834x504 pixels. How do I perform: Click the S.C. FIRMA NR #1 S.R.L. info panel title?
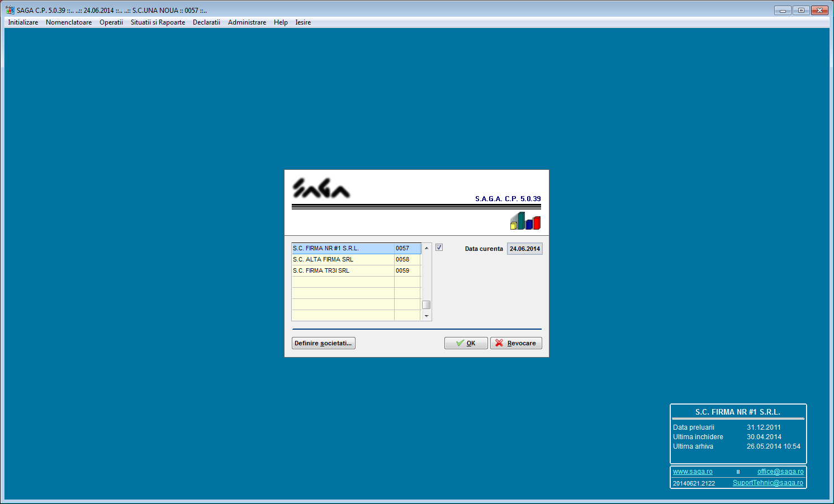[x=738, y=412]
